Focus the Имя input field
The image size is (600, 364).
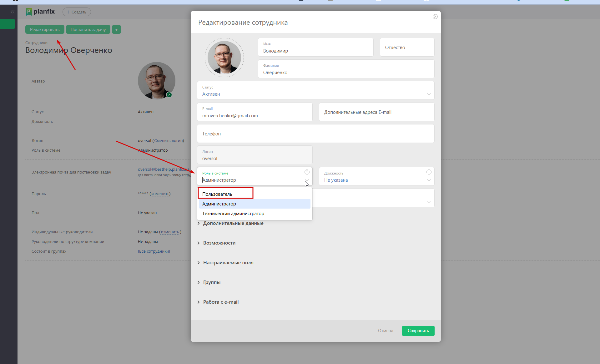pyautogui.click(x=316, y=47)
